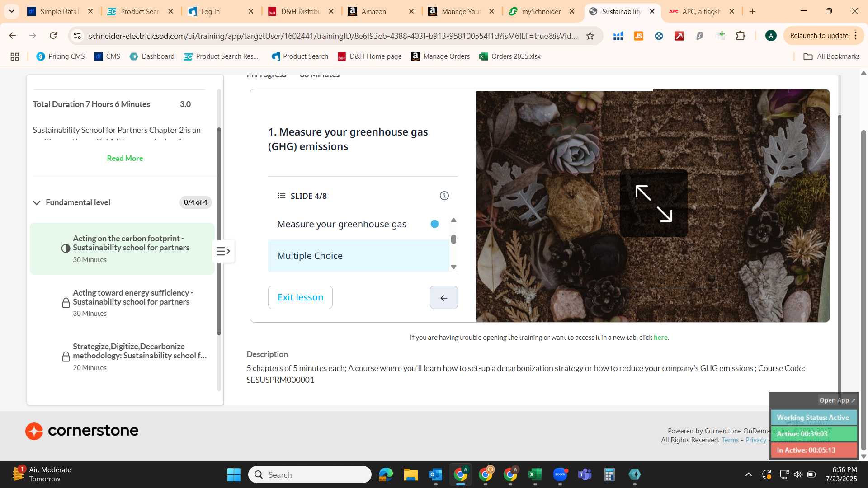Open the slide list menu icon
868x488 pixels.
(281, 196)
